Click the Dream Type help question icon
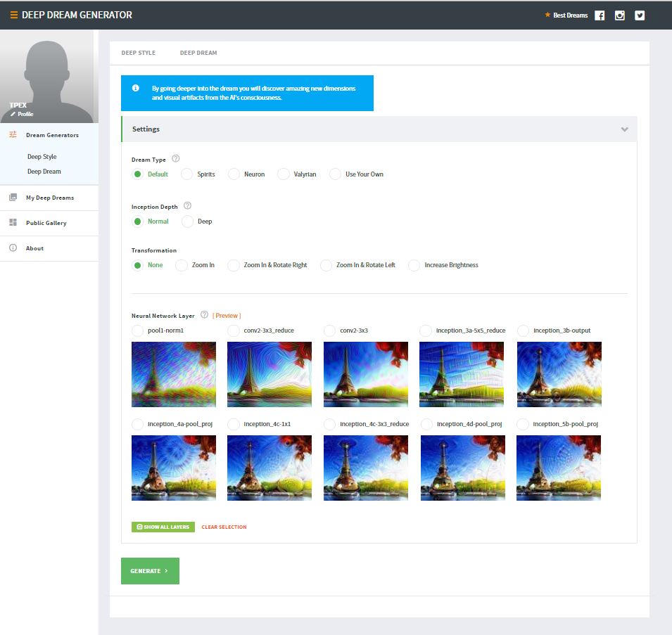This screenshot has height=635, width=672. click(176, 159)
